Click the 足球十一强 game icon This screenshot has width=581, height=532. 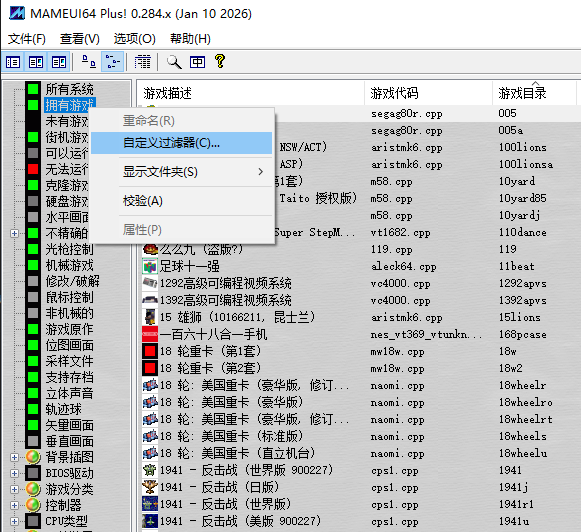pos(150,266)
